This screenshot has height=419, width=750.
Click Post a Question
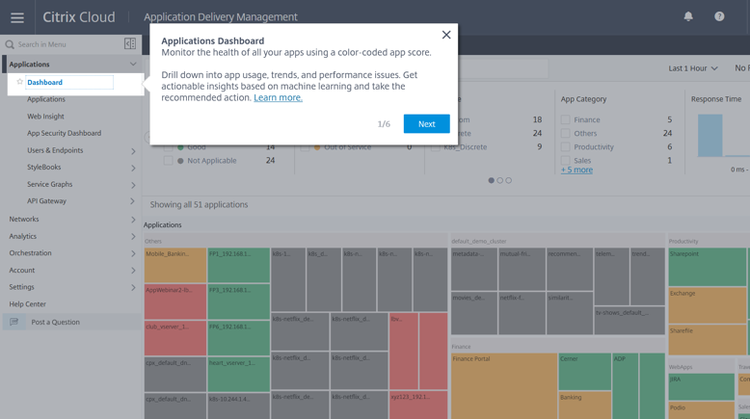pos(55,322)
